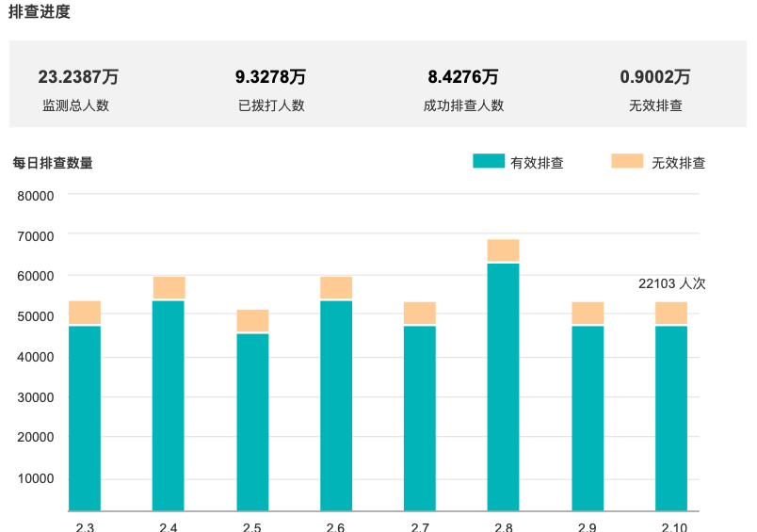Click the teal bar for date 2.4
Screen dimensions: 757x532
(x=169, y=405)
